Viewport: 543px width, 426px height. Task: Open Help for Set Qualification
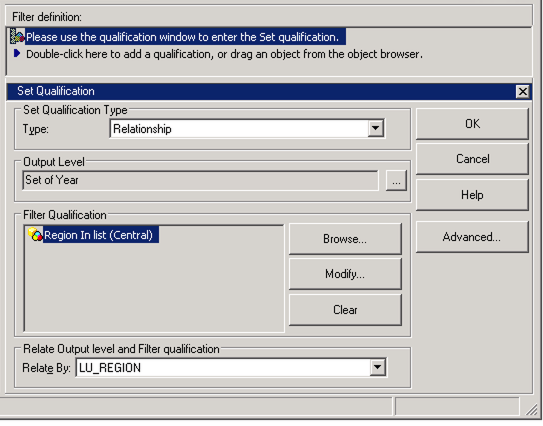(472, 195)
